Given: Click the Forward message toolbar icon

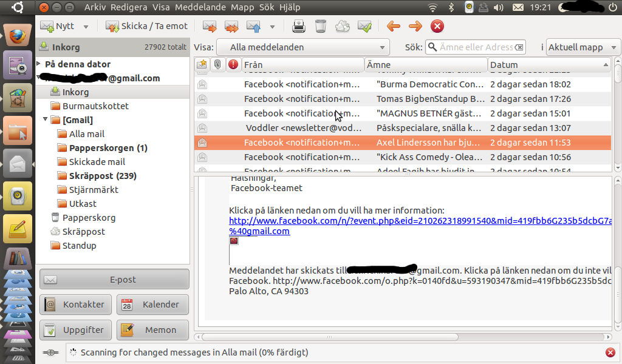Looking at the screenshot, I should [254, 27].
